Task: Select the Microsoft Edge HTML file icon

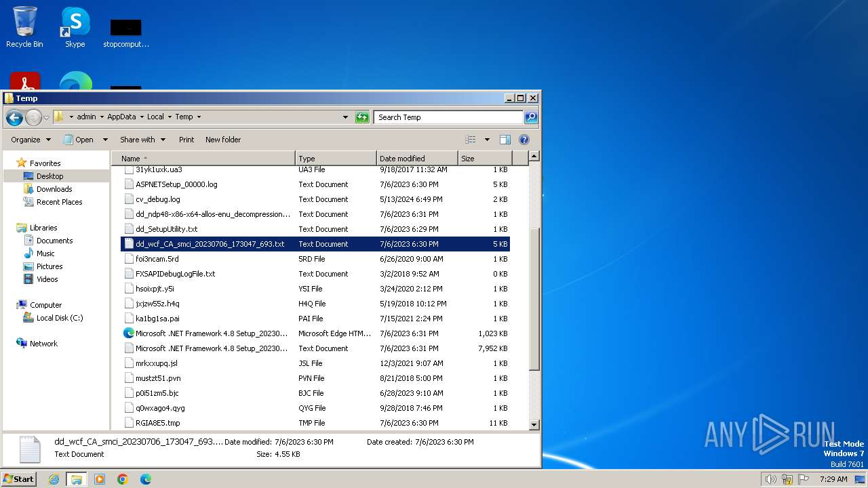Action: pos(129,333)
